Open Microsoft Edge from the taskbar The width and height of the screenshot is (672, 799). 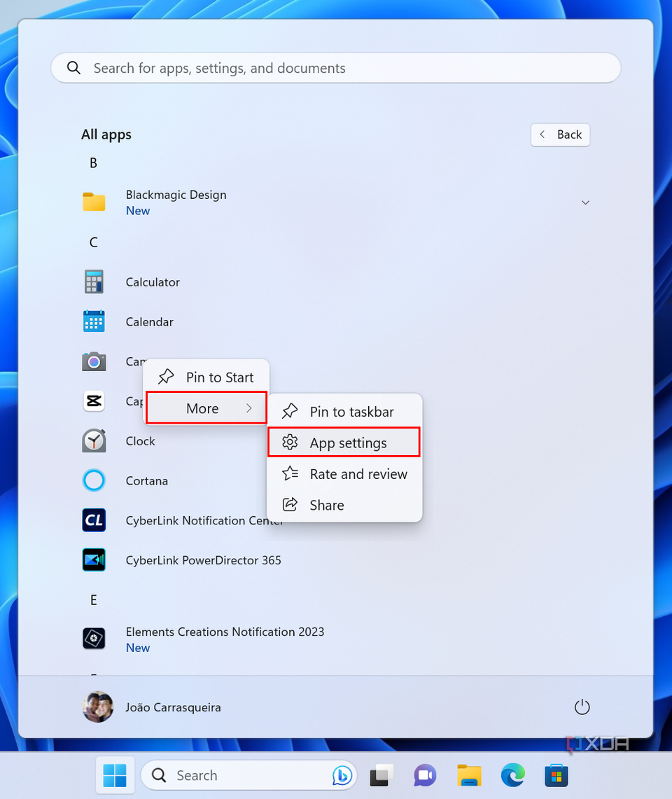(512, 775)
